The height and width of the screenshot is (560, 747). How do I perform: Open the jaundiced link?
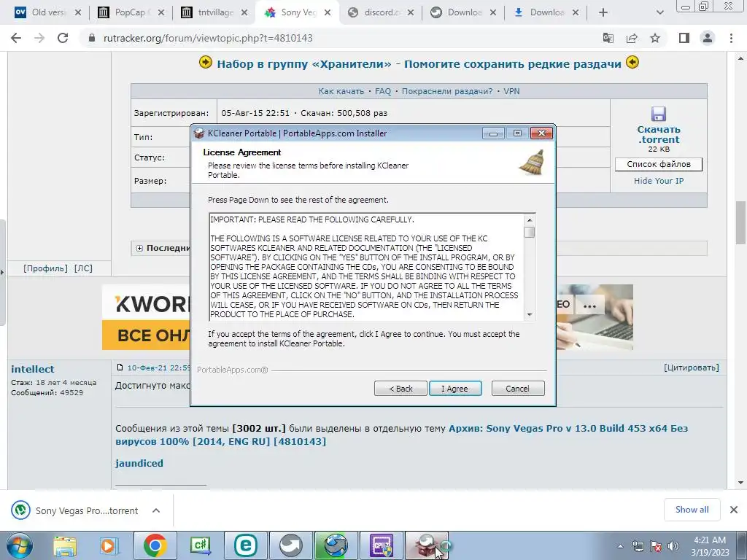(x=139, y=463)
